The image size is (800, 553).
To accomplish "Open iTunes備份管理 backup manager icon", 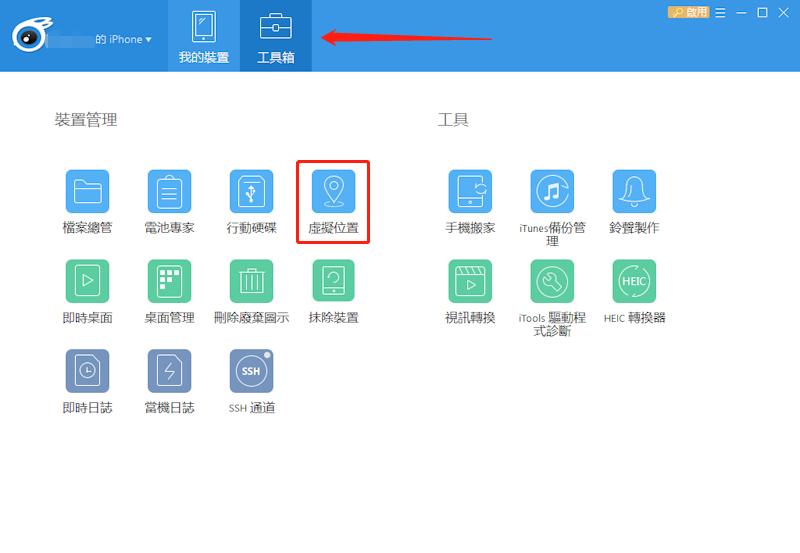I will click(x=552, y=191).
